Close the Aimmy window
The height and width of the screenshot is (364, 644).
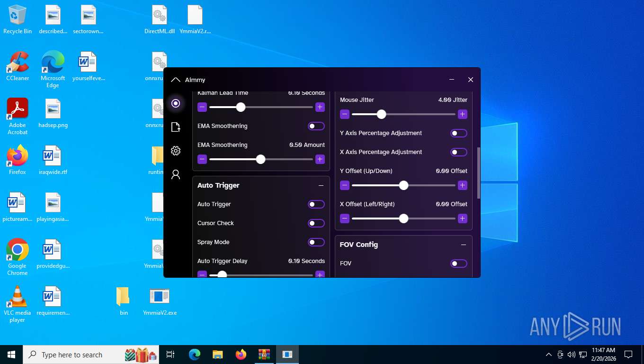[471, 80]
